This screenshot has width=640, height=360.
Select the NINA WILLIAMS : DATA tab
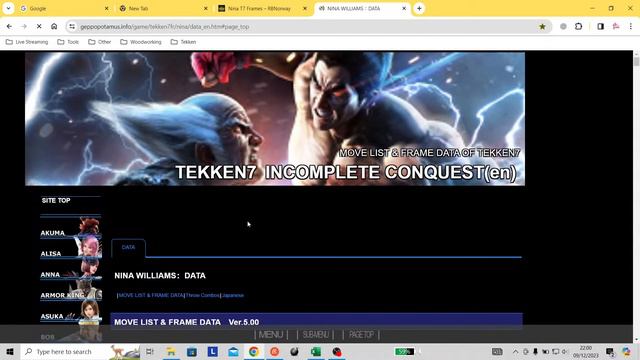point(361,8)
